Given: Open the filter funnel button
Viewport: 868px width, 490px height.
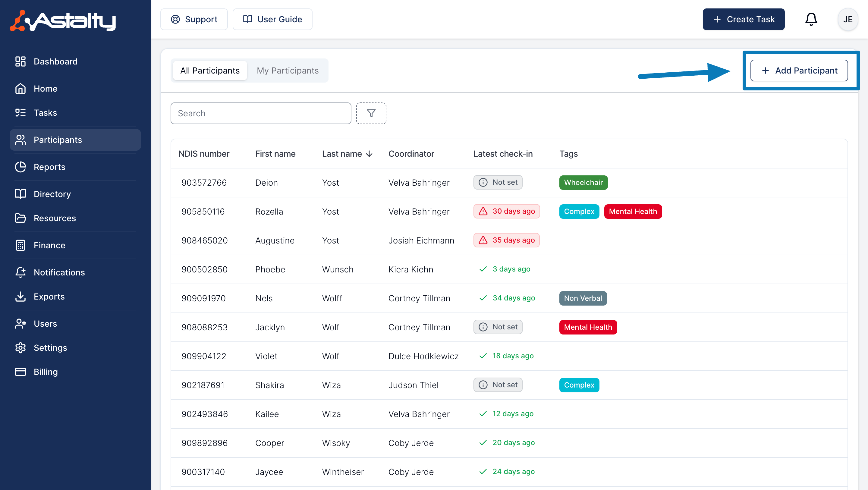Looking at the screenshot, I should coord(371,113).
